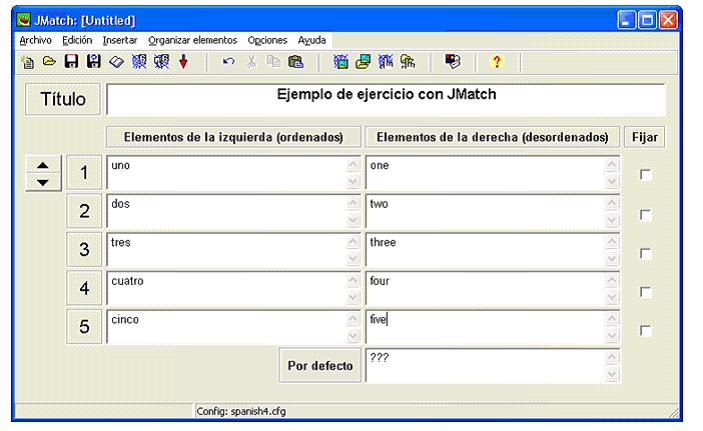This screenshot has width=703, height=431.
Task: Tick the Fijar checkbox for row 3
Action: [646, 253]
